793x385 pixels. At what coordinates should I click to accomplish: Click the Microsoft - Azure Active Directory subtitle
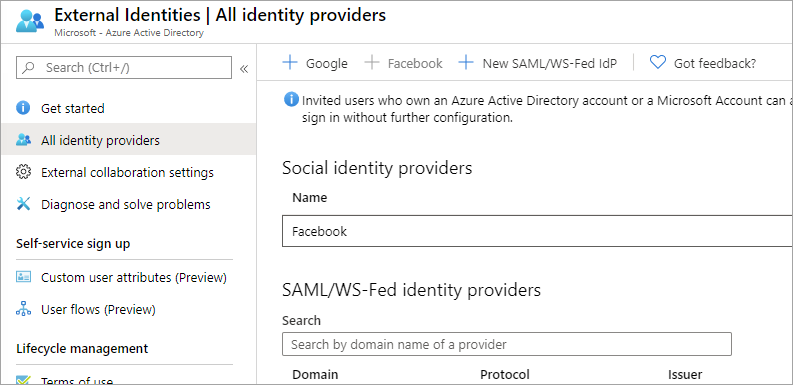pyautogui.click(x=129, y=33)
